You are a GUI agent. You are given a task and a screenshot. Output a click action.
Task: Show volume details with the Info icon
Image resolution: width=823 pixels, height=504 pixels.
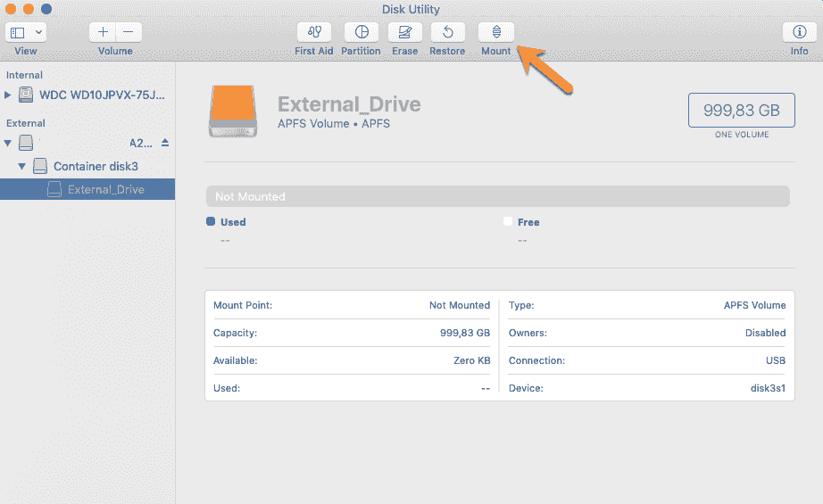(800, 32)
